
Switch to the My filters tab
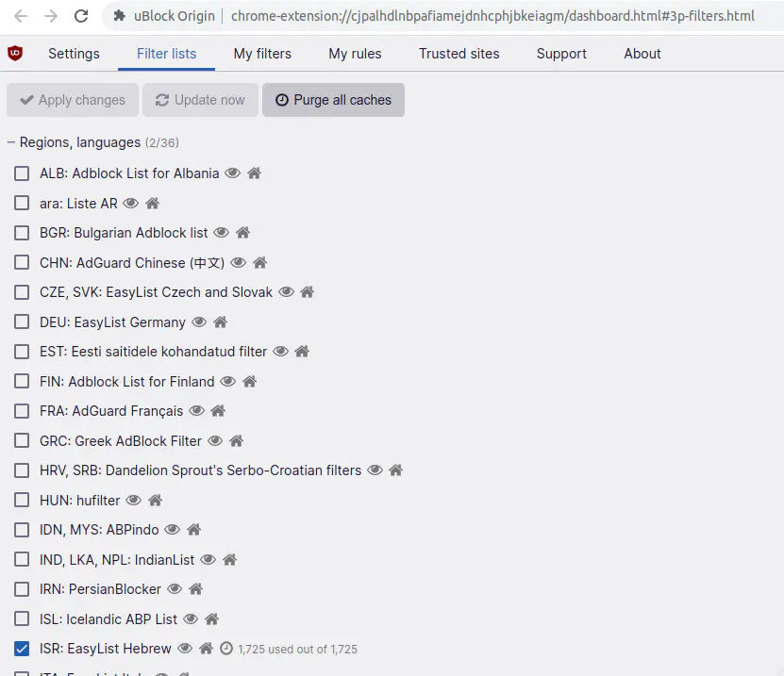coord(262,54)
